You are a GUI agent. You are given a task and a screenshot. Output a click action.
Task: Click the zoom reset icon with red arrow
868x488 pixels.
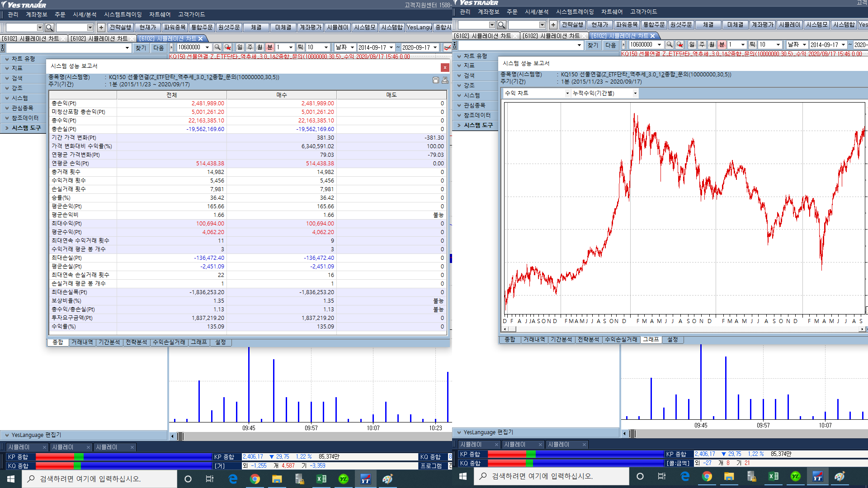click(x=228, y=47)
